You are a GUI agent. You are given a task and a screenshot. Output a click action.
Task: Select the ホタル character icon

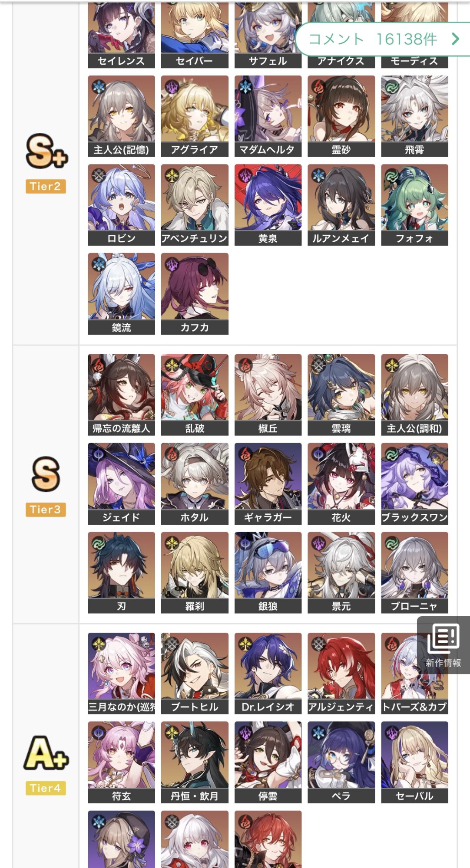click(195, 484)
